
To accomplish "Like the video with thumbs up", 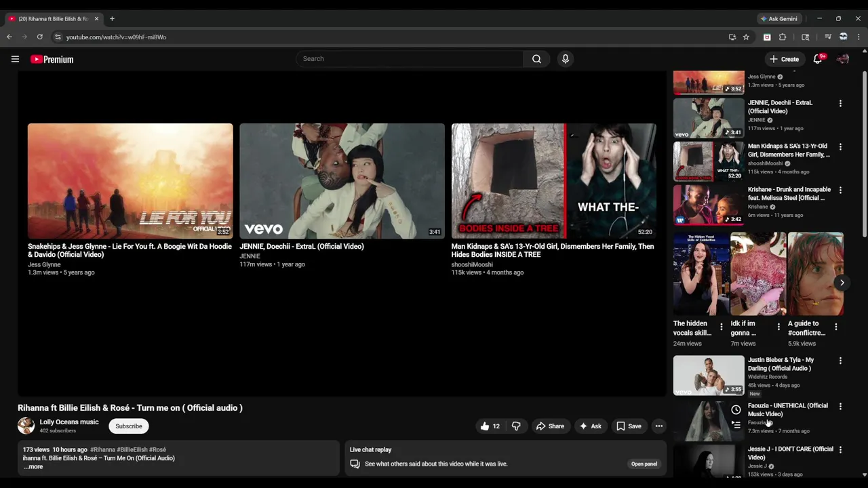I will pos(490,426).
